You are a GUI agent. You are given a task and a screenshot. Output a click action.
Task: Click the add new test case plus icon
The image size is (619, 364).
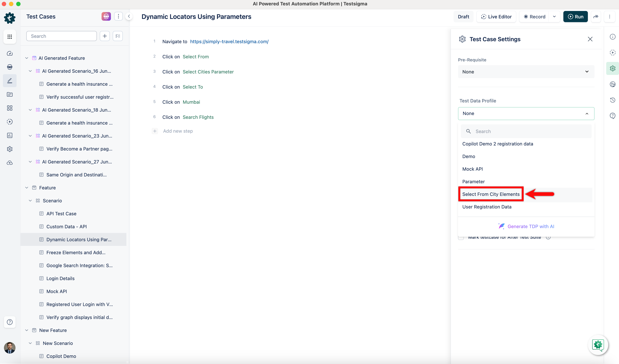(x=105, y=36)
